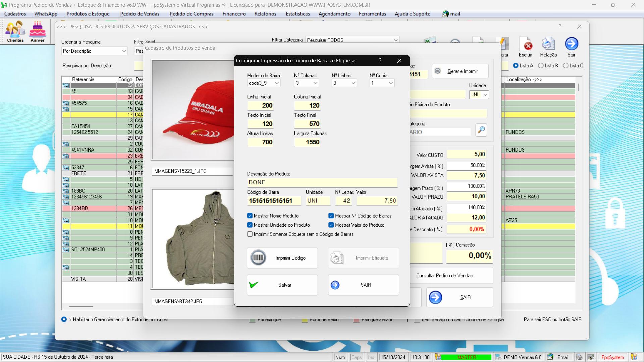Viewport: 644px width, 362px height.
Task: Click the printer icon in the status bar
Action: (x=579, y=357)
